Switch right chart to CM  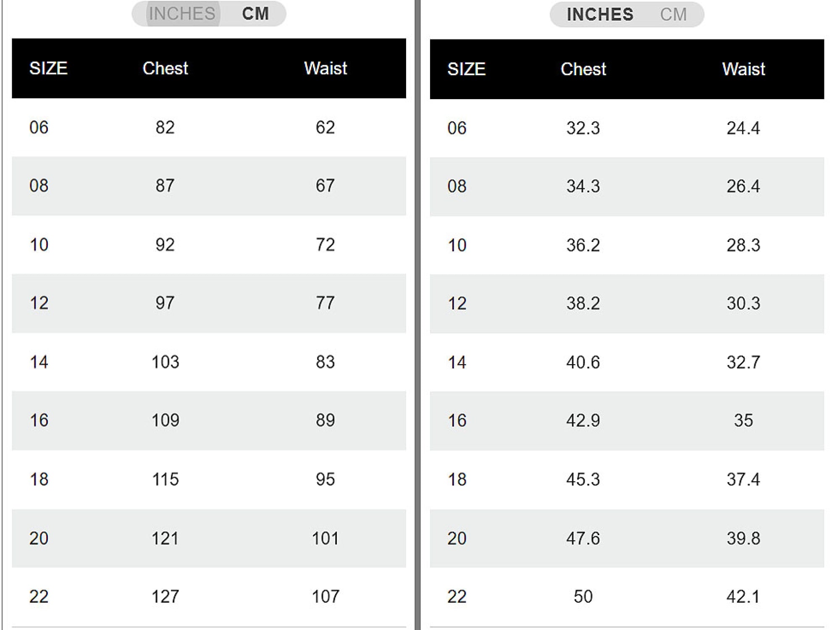(x=673, y=15)
